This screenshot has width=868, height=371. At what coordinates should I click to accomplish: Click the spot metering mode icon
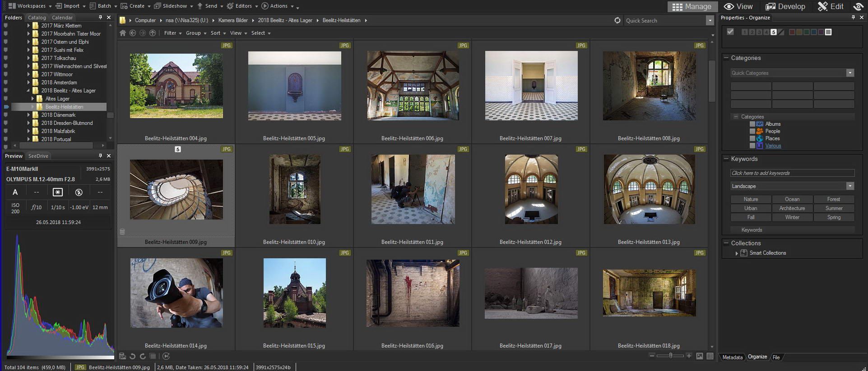click(x=58, y=192)
